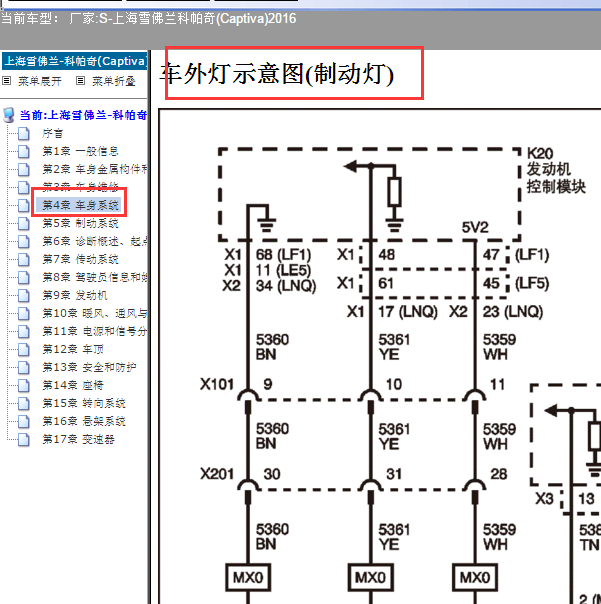Click the X201 connector label
Image resolution: width=601 pixels, height=604 pixels.
217,474
